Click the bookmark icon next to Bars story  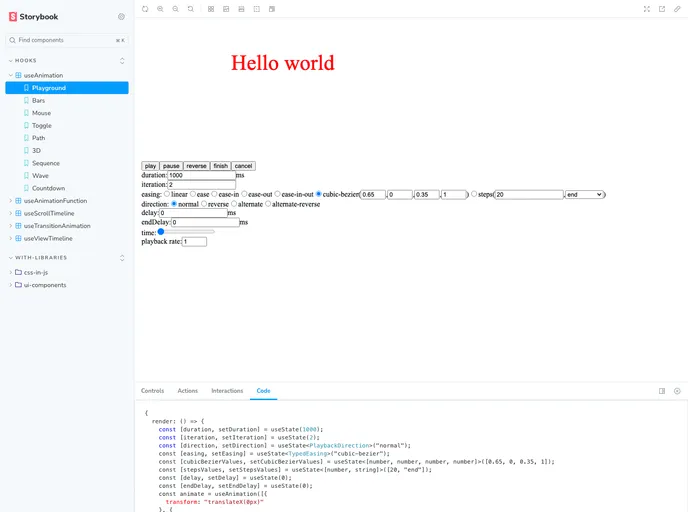[26, 100]
